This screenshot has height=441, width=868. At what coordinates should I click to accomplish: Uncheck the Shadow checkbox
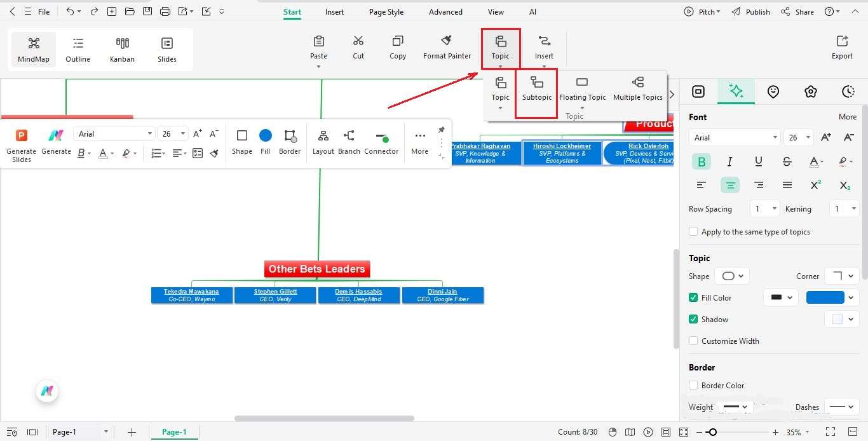(693, 319)
